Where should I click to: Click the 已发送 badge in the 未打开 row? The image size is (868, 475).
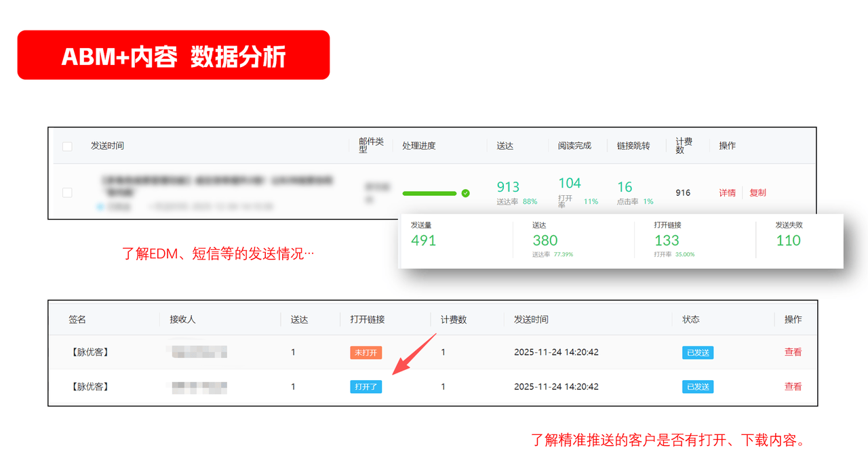(697, 352)
